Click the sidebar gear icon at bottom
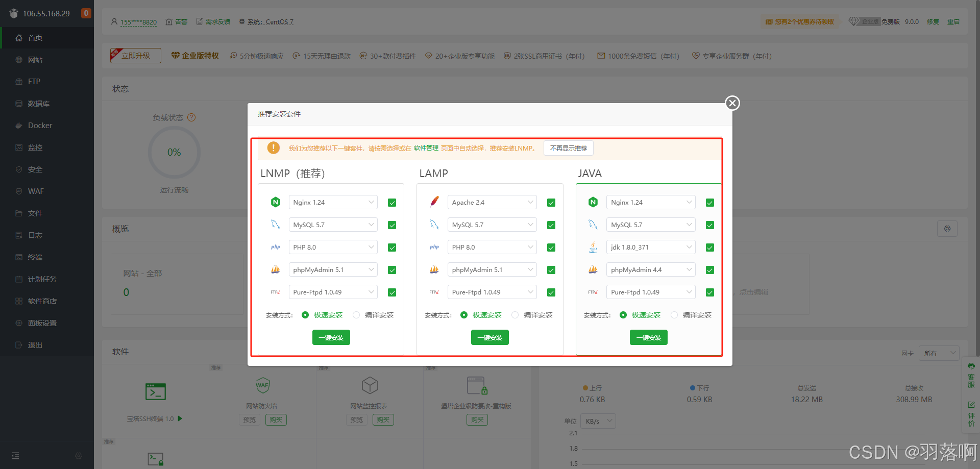The image size is (980, 469). coord(79,456)
